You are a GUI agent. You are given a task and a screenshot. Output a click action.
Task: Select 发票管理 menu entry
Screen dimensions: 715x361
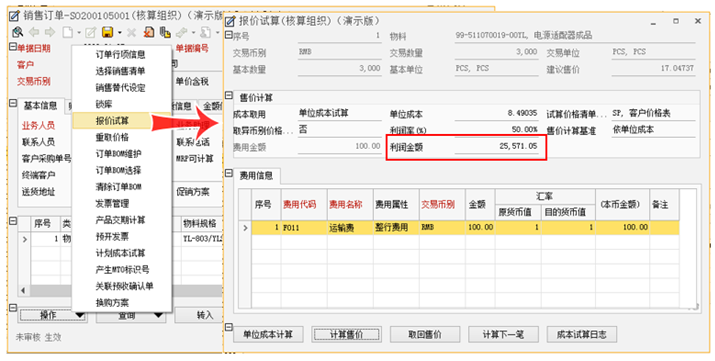click(x=122, y=203)
